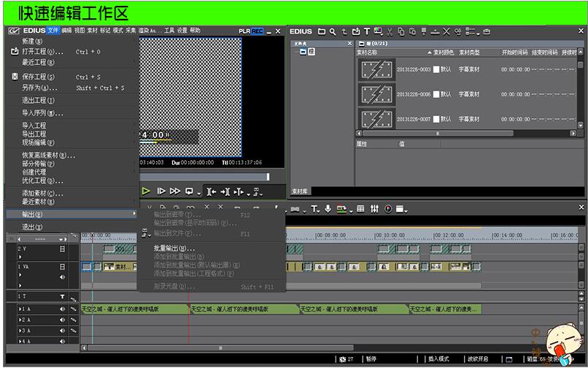Select clip thumbnail 20131226-0003 in bin

click(x=376, y=69)
